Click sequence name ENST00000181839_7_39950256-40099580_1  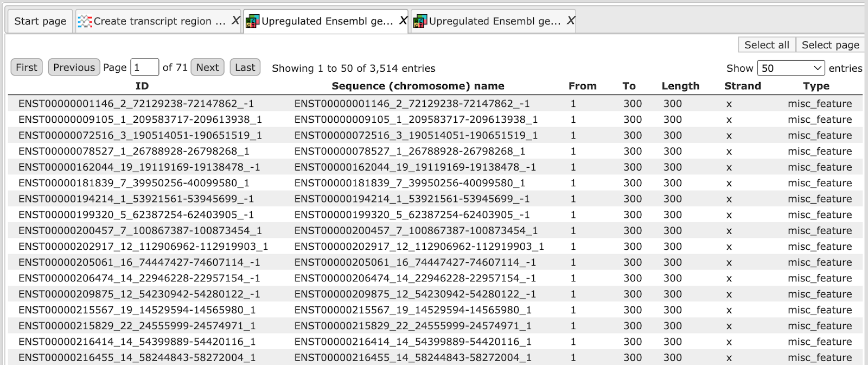tap(410, 183)
